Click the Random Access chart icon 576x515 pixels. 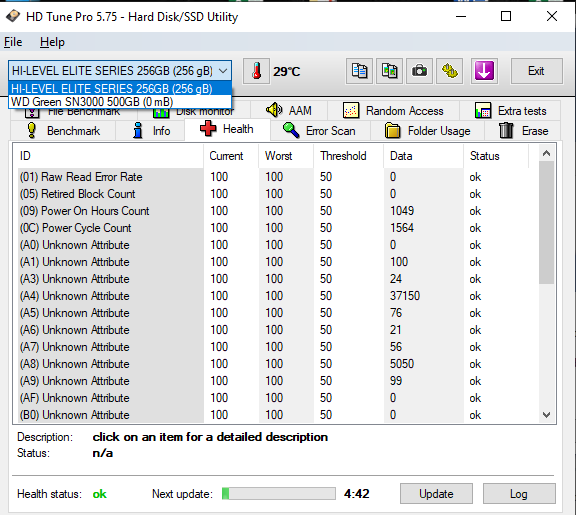tap(351, 110)
